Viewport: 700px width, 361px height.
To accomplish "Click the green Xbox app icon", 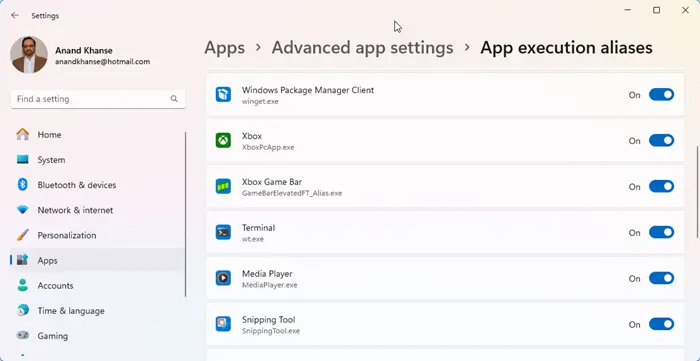I will click(x=223, y=141).
